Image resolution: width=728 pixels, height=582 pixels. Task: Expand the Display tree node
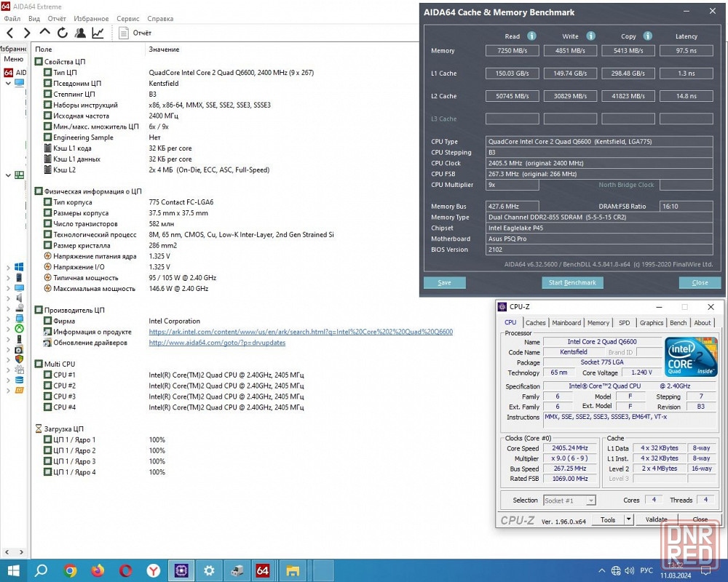point(8,288)
